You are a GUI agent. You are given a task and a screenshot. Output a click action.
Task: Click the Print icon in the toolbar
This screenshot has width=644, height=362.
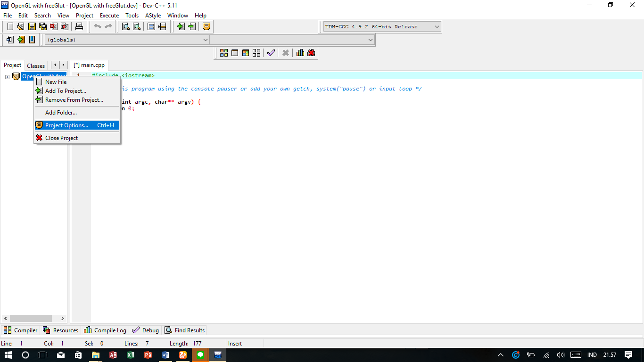pyautogui.click(x=79, y=26)
